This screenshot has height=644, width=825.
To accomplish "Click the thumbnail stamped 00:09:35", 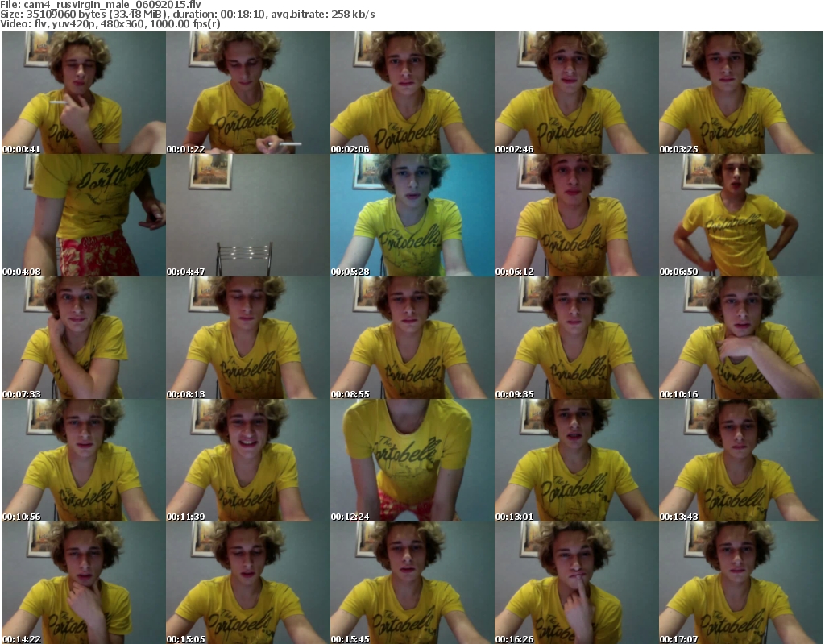I will (577, 338).
